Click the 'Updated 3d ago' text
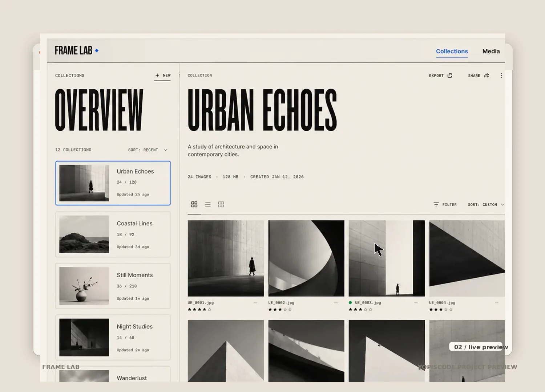 coord(133,247)
